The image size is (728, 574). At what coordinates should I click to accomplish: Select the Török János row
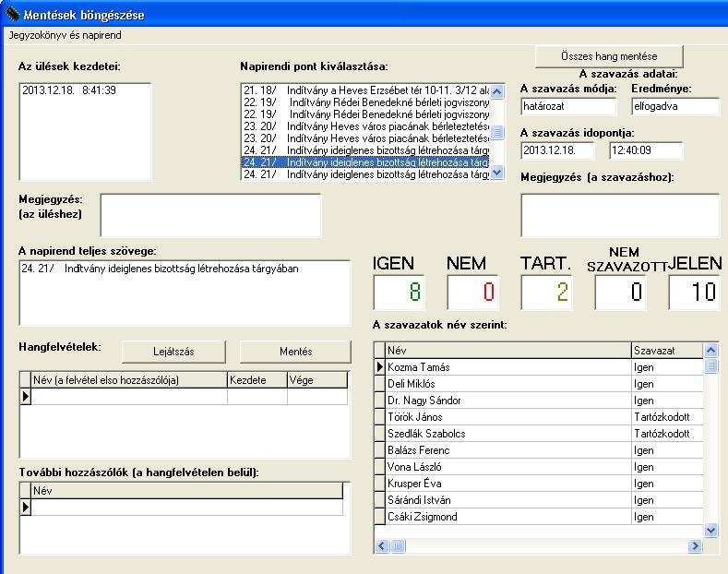click(539, 417)
